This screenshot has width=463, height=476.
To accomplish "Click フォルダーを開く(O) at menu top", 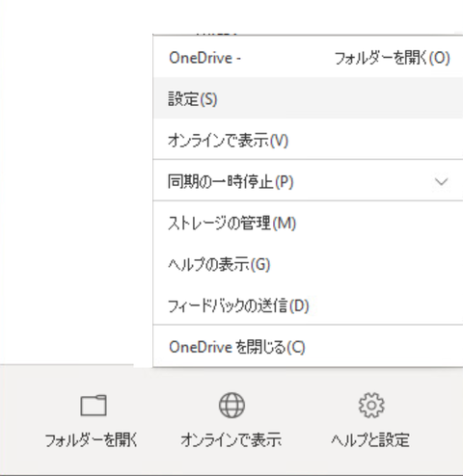I will pyautogui.click(x=392, y=58).
